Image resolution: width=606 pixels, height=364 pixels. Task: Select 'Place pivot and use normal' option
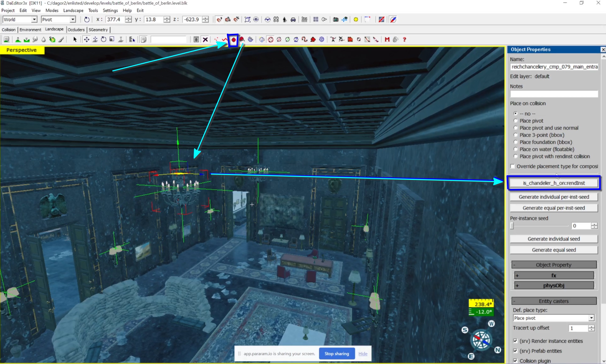tap(516, 128)
